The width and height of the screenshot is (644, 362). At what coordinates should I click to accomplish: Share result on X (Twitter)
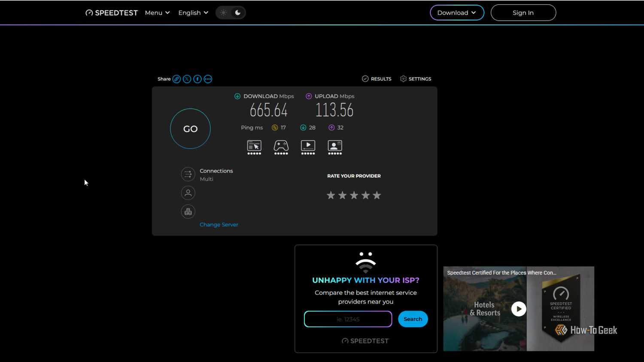[x=187, y=79]
